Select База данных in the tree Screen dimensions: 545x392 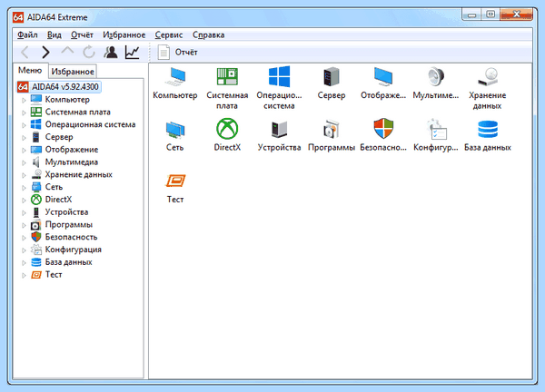point(69,262)
